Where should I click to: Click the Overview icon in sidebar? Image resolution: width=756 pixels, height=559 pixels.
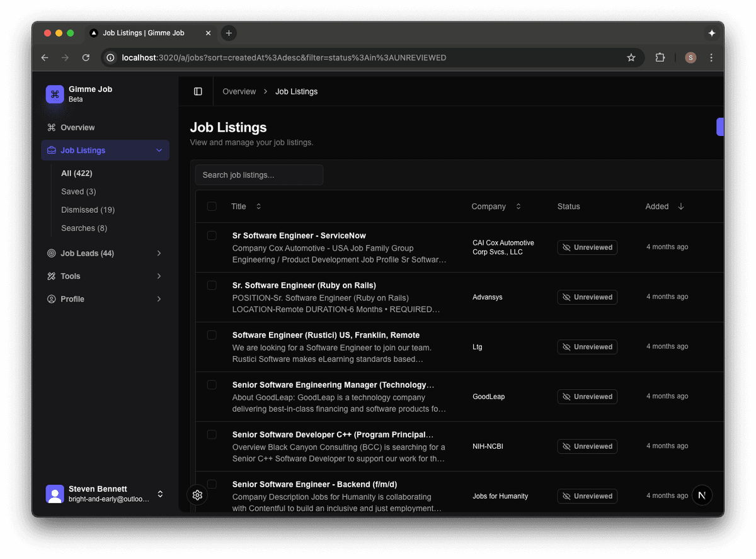coord(52,128)
